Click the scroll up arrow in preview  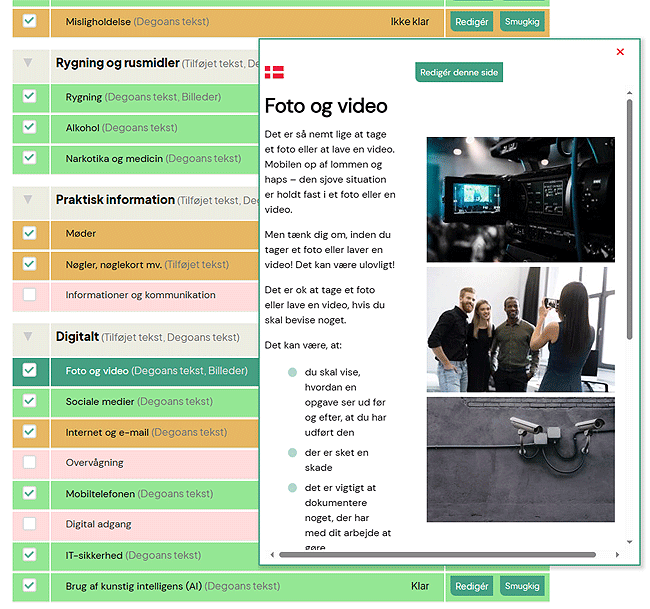629,94
